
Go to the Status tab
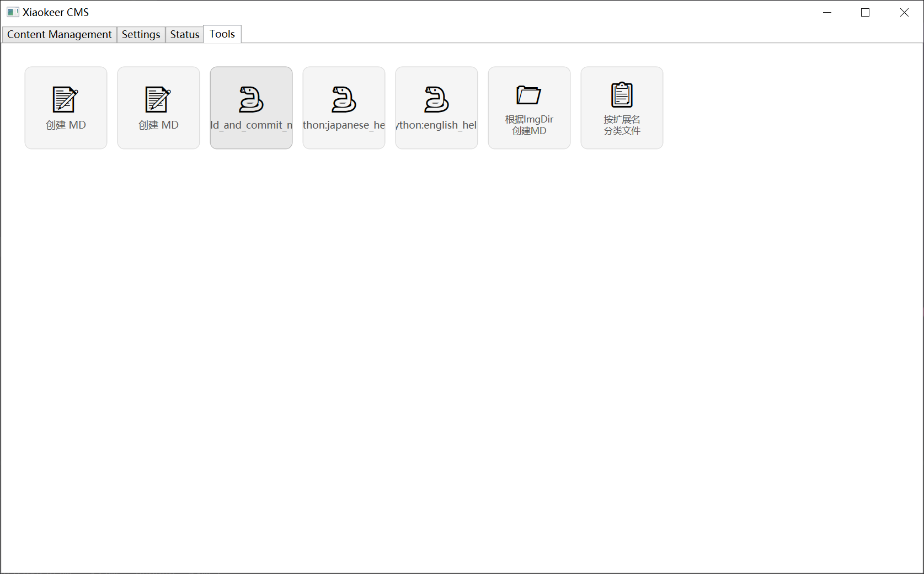click(x=184, y=34)
